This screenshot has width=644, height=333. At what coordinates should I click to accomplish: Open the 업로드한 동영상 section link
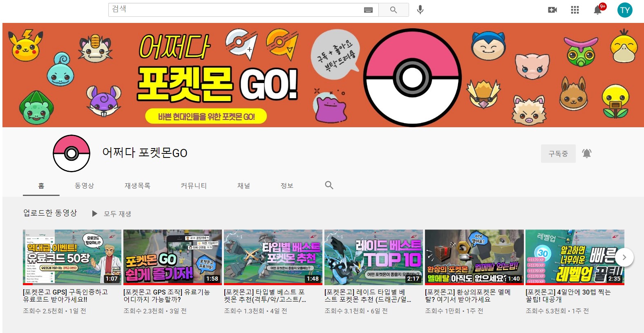[x=50, y=213]
